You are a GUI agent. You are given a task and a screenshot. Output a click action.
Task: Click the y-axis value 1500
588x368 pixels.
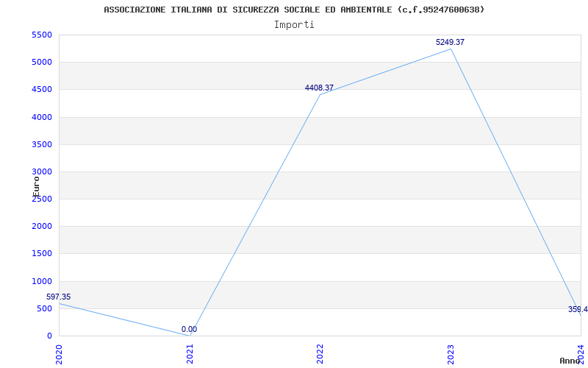pos(42,254)
